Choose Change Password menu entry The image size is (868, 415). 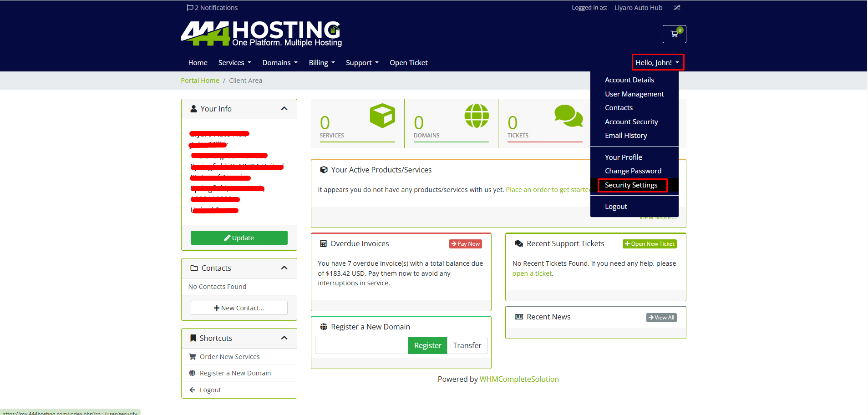click(x=633, y=171)
